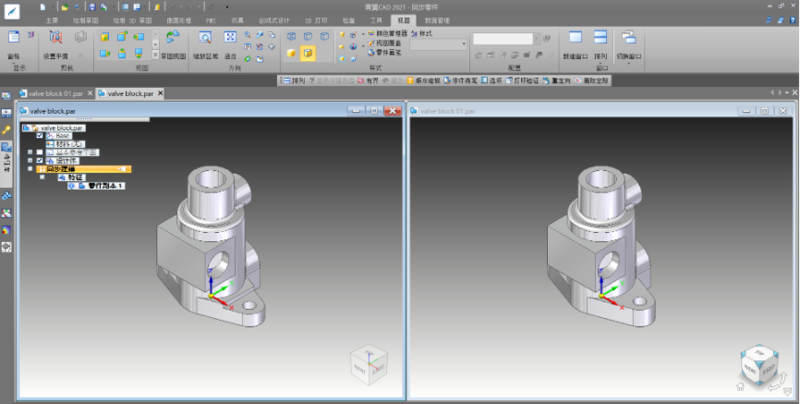This screenshot has height=404, width=800.
Task: Select the valve block.par root tree node
Action: click(x=62, y=128)
